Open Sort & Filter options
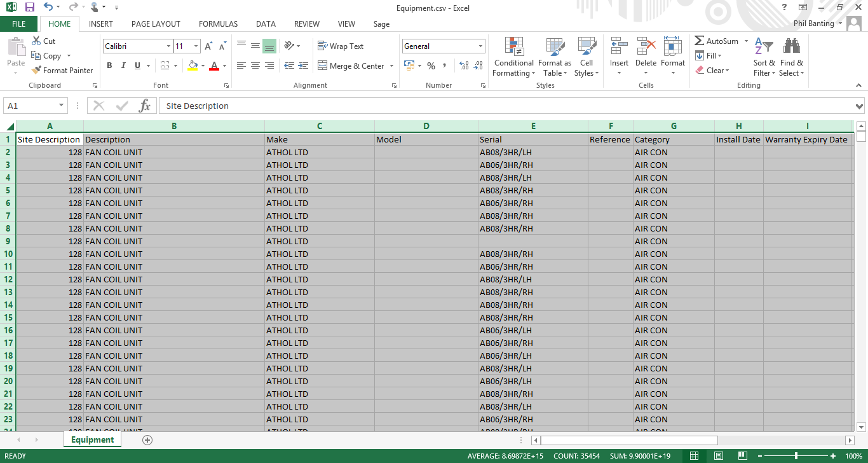This screenshot has width=868, height=463. pyautogui.click(x=764, y=57)
